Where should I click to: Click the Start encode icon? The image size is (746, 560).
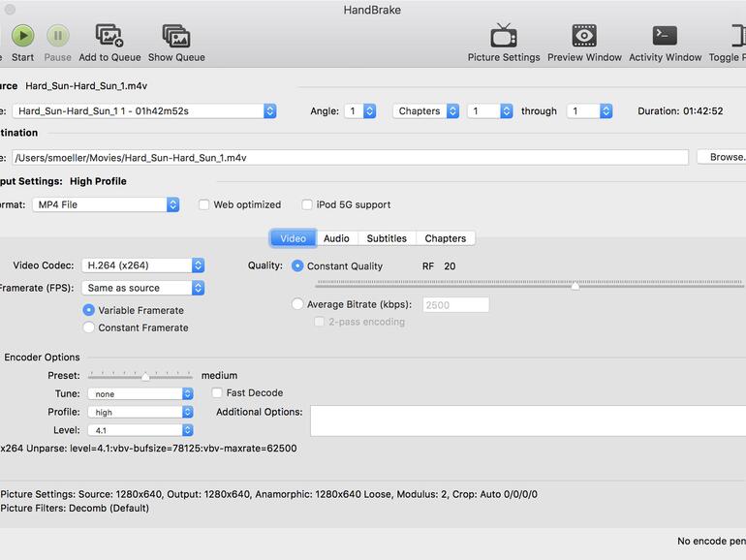tap(22, 36)
